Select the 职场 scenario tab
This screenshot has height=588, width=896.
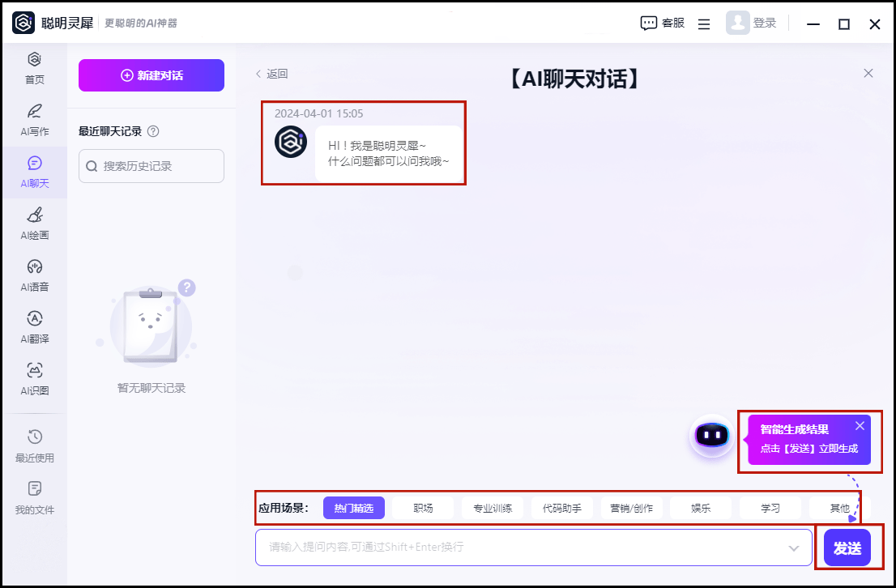[423, 508]
